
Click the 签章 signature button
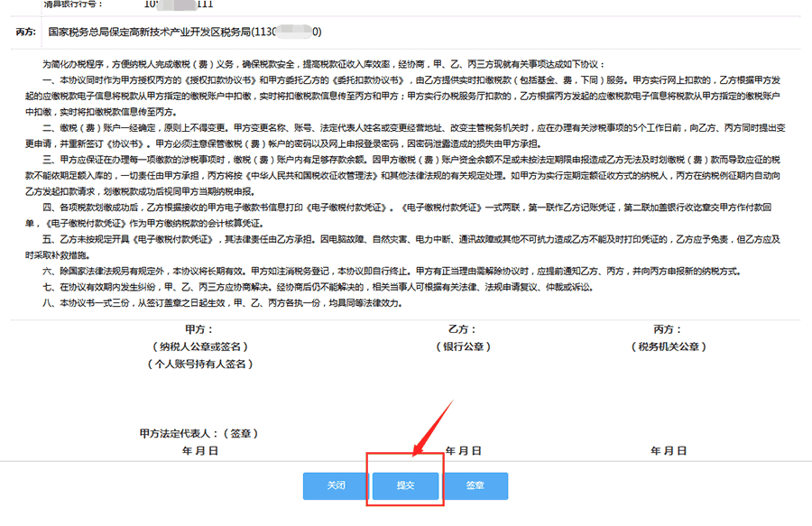(475, 485)
